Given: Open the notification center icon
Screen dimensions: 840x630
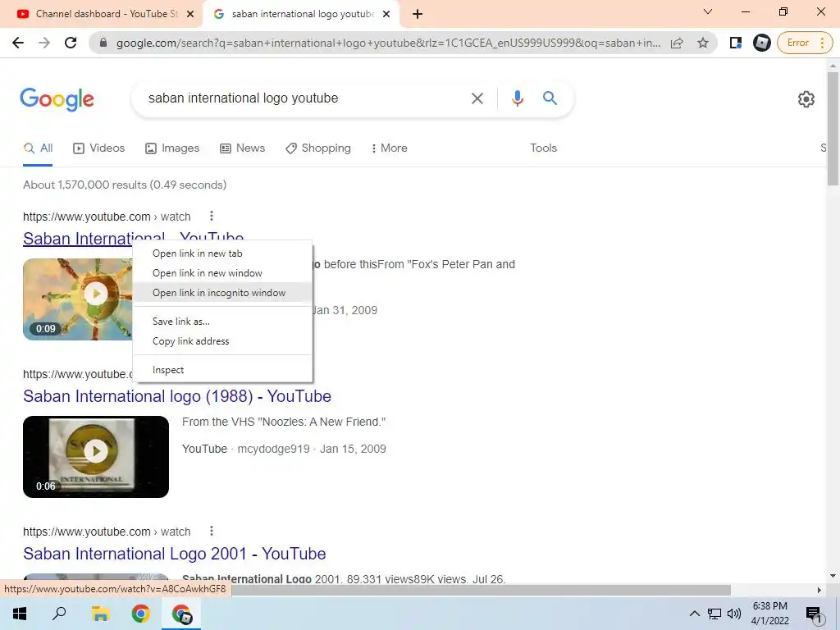Looking at the screenshot, I should [814, 614].
